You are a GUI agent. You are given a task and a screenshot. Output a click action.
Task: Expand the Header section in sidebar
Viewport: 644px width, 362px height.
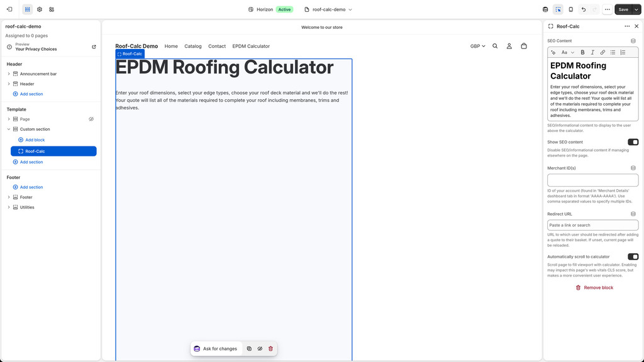pos(9,84)
